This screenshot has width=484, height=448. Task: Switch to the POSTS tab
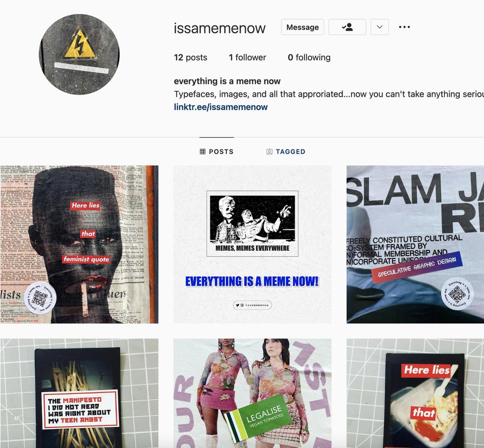point(217,151)
